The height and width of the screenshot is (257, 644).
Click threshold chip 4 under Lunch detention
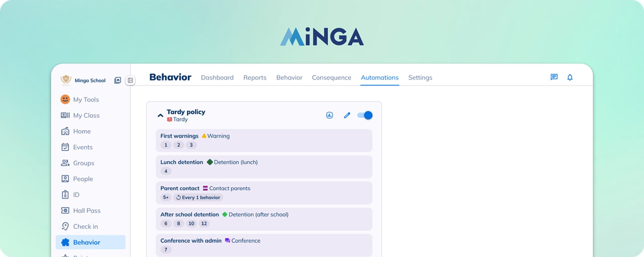click(x=166, y=171)
